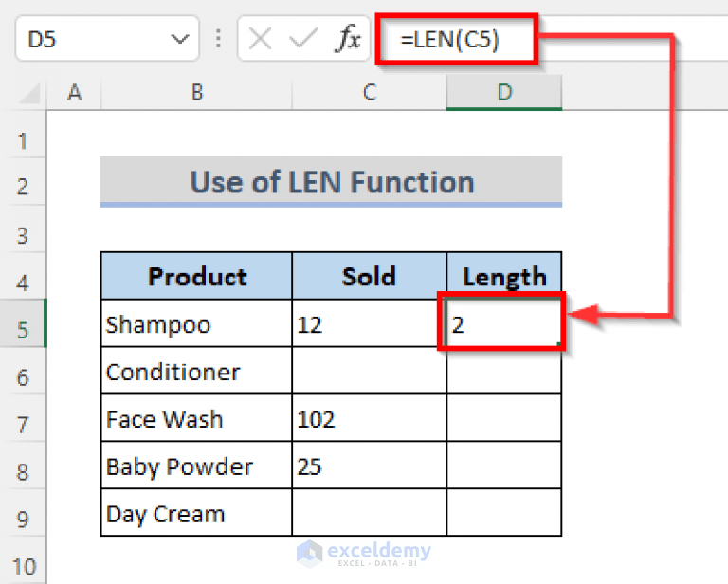
Task: Click the fill handle of cell D5
Action: coord(559,344)
